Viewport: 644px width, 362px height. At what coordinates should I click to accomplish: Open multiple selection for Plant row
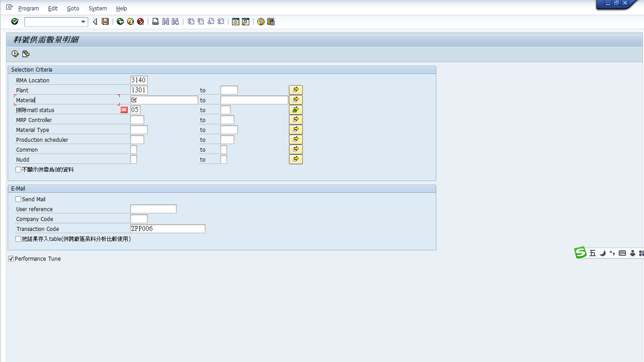point(296,90)
